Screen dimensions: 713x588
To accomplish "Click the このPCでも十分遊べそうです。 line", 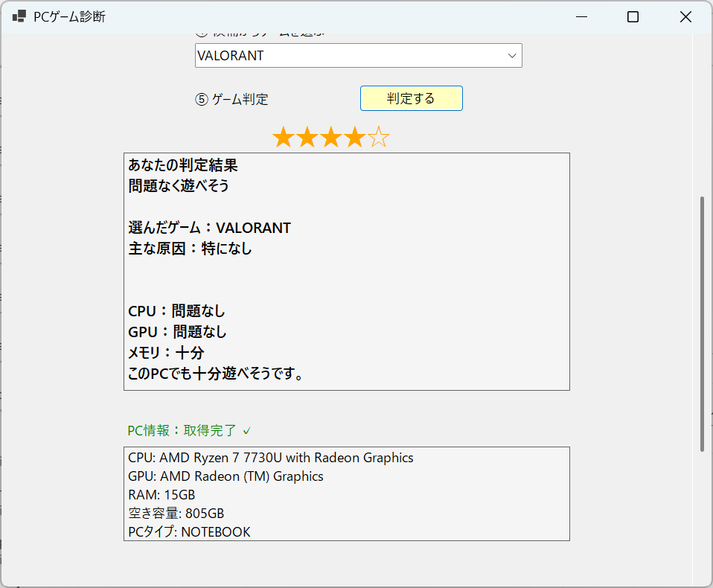I will coord(216,374).
